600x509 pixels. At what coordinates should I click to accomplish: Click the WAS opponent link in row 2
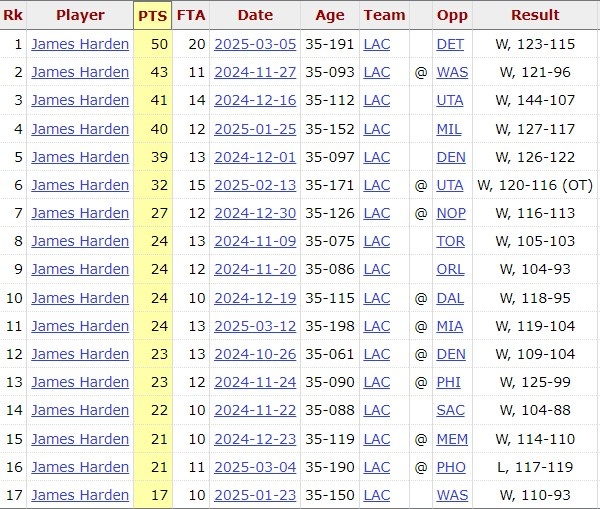(x=451, y=72)
